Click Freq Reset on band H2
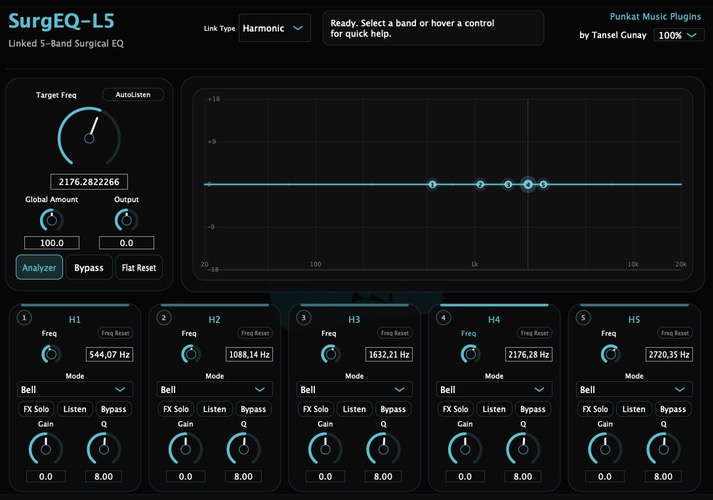 coord(255,333)
